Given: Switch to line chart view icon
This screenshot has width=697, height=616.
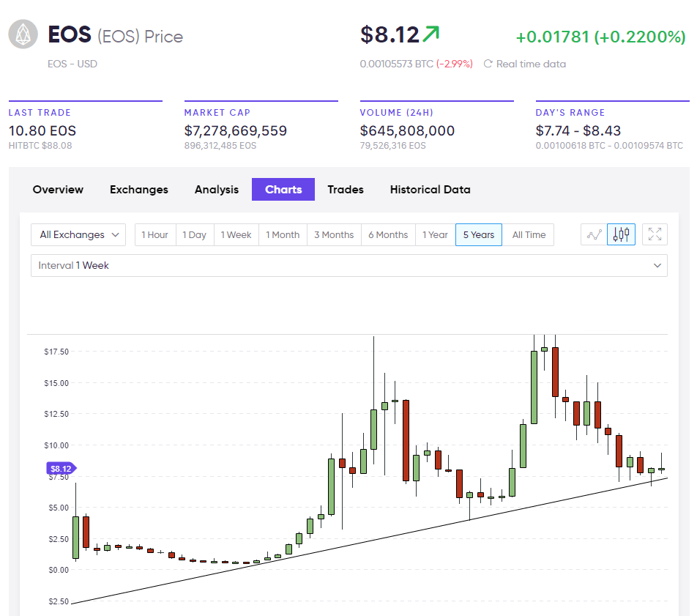Looking at the screenshot, I should click(594, 234).
